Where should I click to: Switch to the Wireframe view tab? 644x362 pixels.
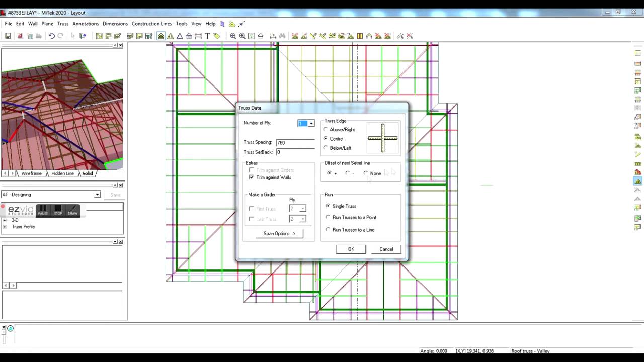pyautogui.click(x=31, y=173)
